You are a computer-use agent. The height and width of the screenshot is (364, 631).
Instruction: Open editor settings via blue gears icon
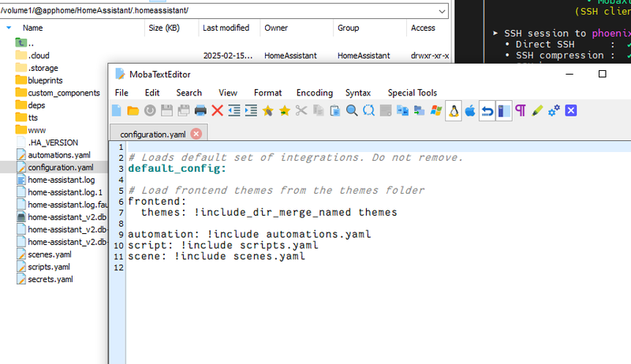tap(554, 110)
